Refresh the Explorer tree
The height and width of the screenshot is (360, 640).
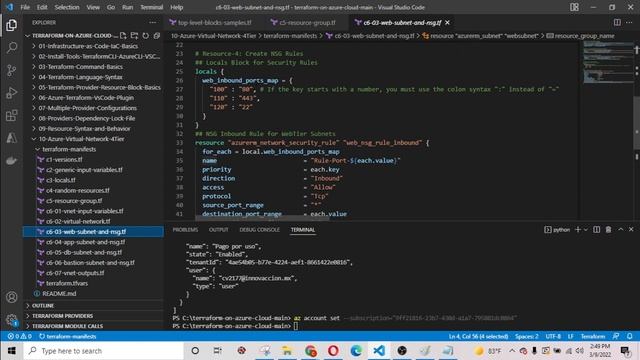(x=145, y=36)
